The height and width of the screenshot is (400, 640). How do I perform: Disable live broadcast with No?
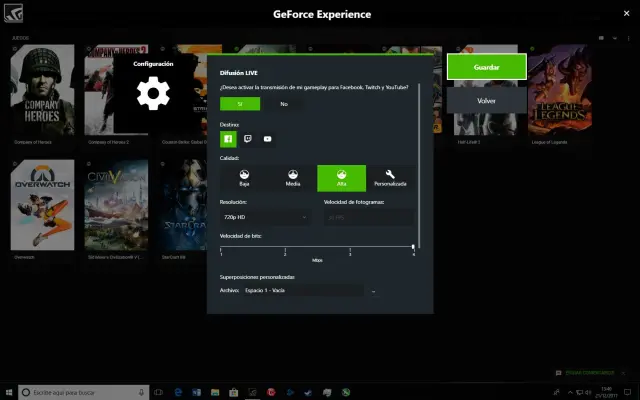284,104
